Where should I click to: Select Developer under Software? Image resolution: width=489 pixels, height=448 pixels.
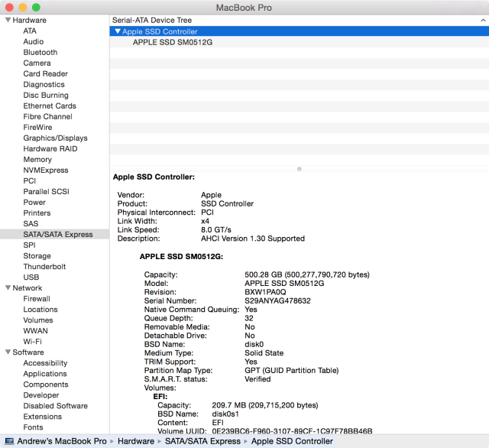pyautogui.click(x=40, y=395)
